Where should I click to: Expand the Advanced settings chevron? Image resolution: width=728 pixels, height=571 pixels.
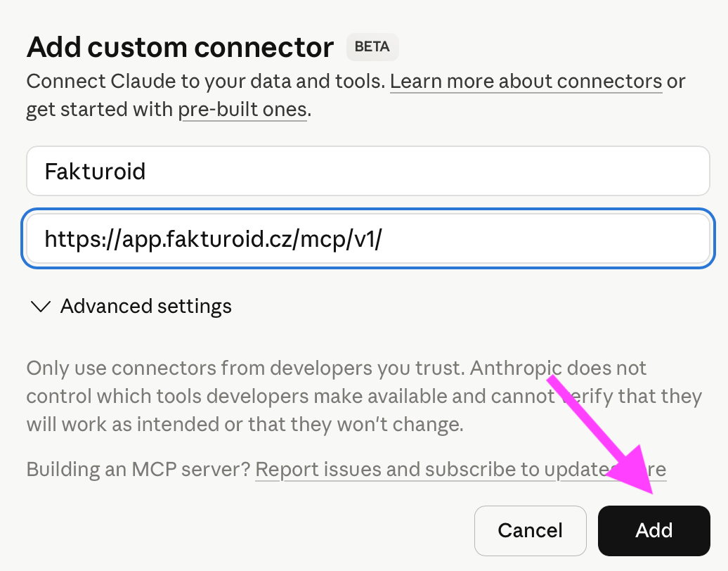(x=41, y=307)
